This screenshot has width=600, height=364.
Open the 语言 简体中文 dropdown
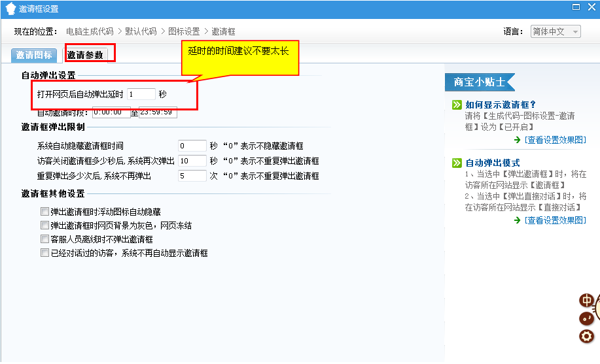556,31
